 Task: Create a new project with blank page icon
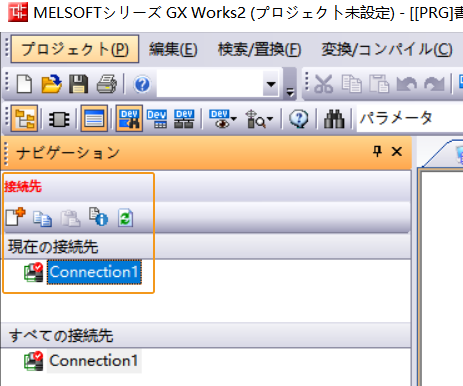pyautogui.click(x=24, y=84)
